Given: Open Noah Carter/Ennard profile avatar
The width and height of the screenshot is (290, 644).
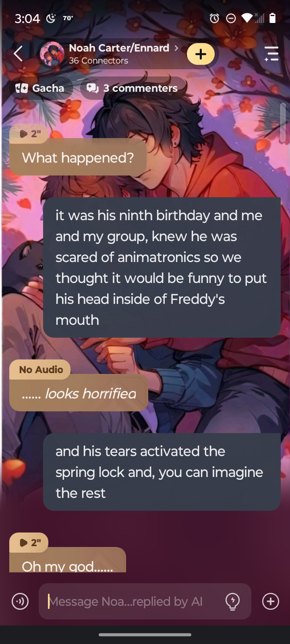Looking at the screenshot, I should (52, 54).
